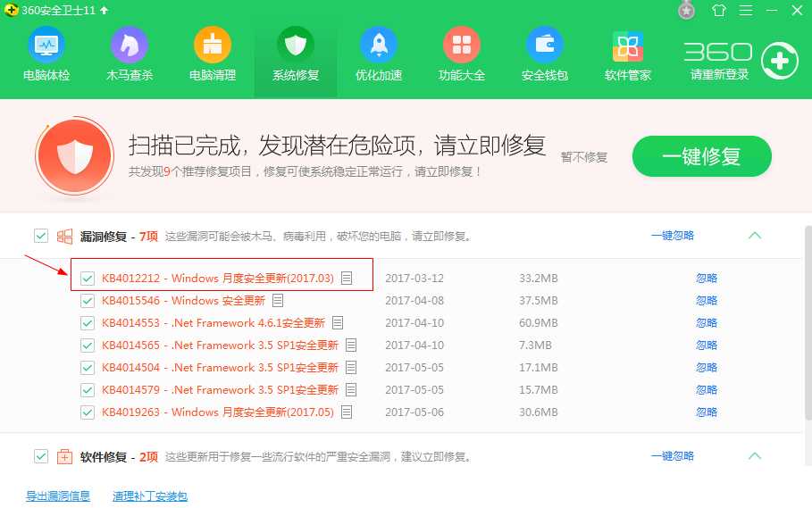Click the Windows logo icon beside 漏洞修复
Screen dimensions: 812x508
pyautogui.click(x=64, y=237)
